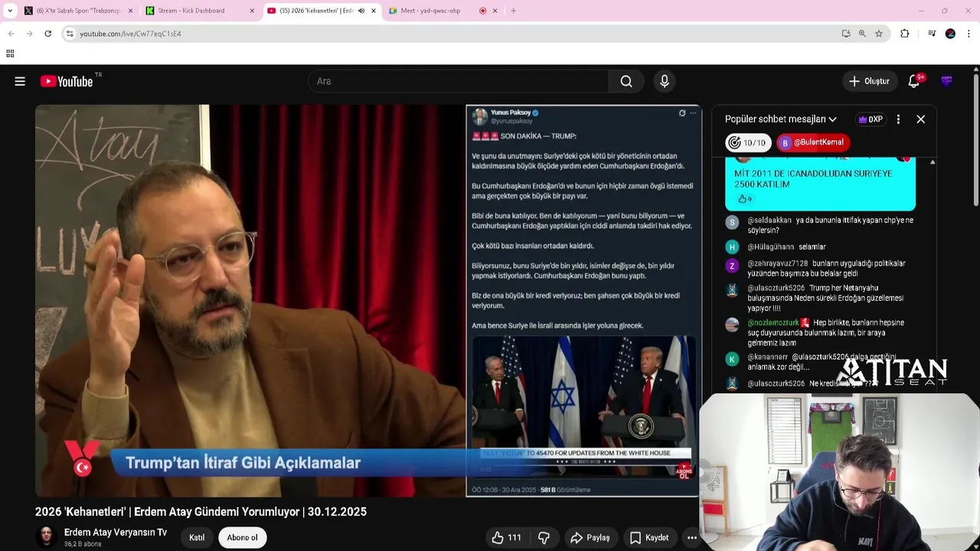Image resolution: width=980 pixels, height=551 pixels.
Task: Open the @BulentKemal red chip
Action: tap(812, 142)
